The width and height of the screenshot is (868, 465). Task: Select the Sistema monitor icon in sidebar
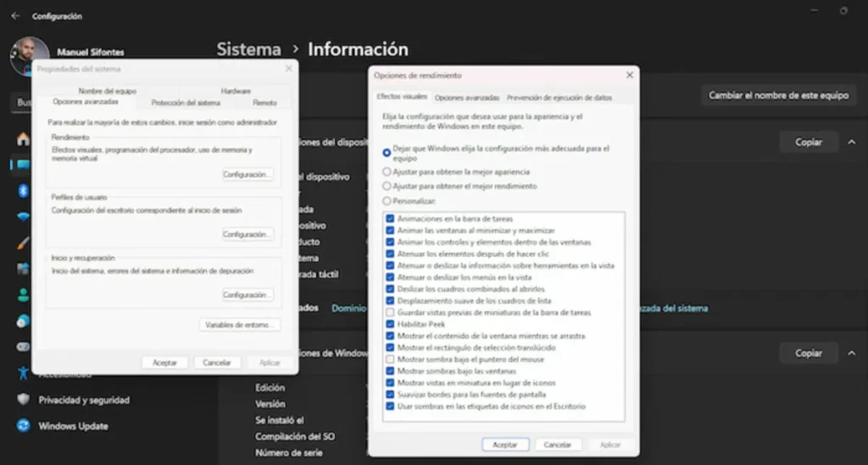23,165
